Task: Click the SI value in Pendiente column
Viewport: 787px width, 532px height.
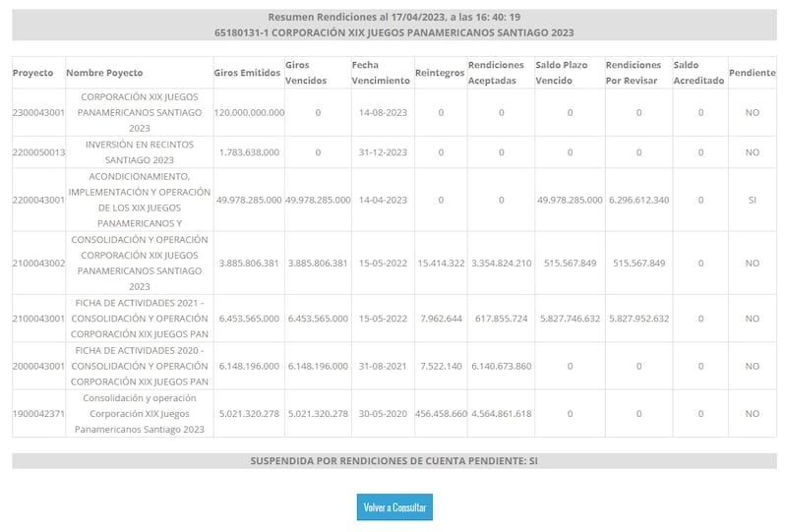Action: pos(753,200)
